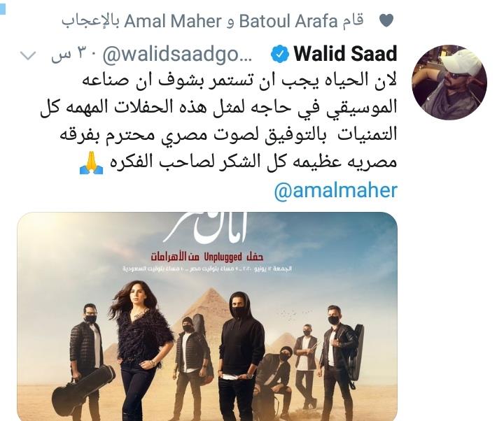Open the @walidsaadgo... handle
Screen dimensions: 504x421
177,55
